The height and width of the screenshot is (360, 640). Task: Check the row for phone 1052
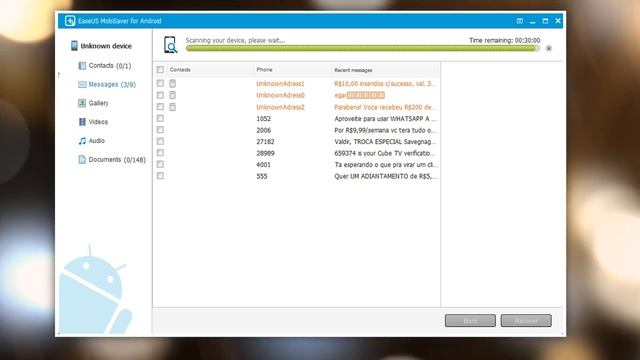[160, 118]
